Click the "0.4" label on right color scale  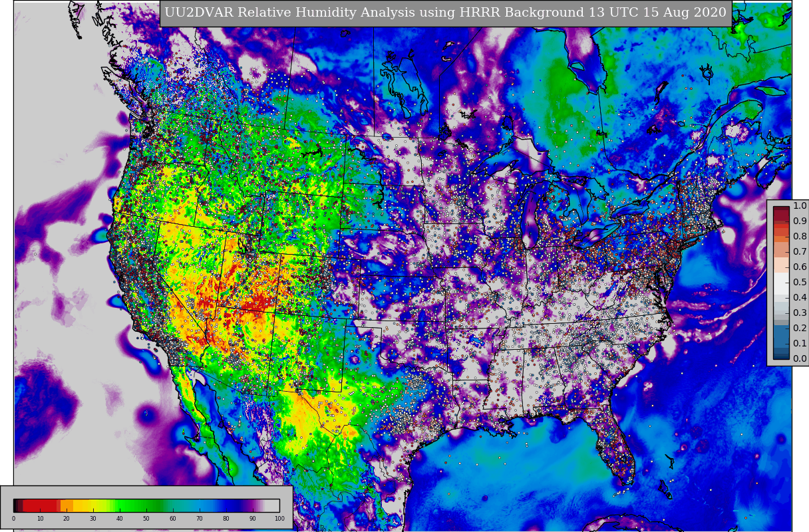point(800,298)
